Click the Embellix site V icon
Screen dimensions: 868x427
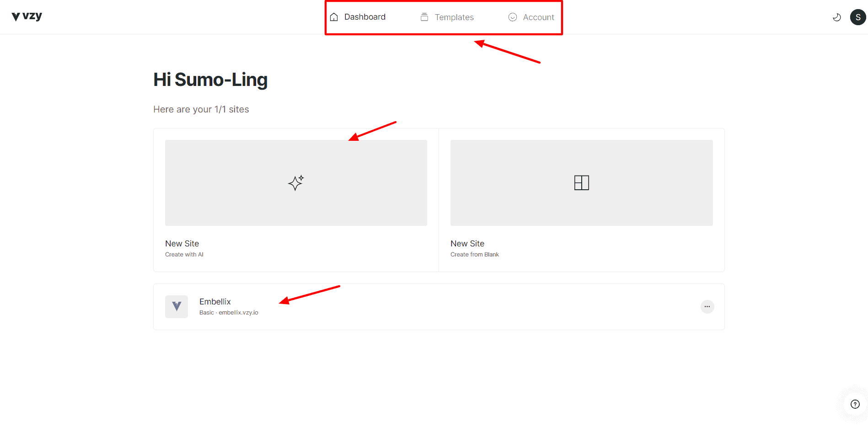pyautogui.click(x=177, y=306)
